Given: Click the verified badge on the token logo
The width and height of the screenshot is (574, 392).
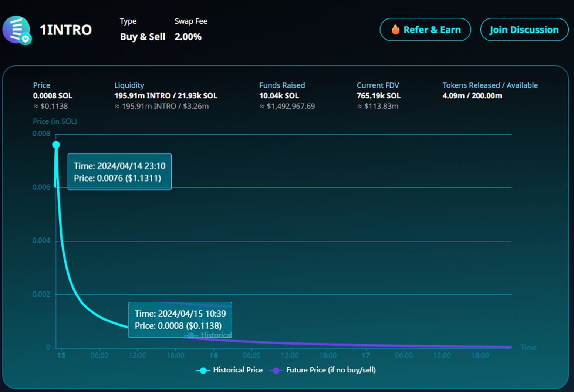Looking at the screenshot, I should [x=26, y=38].
